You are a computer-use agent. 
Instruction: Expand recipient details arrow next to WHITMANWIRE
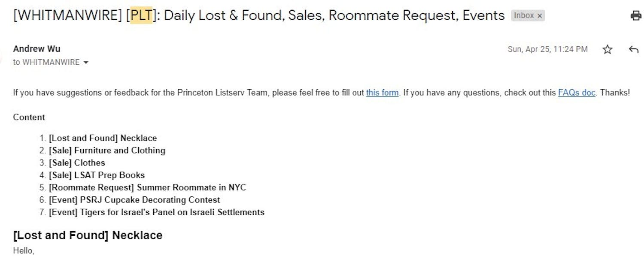coord(86,63)
